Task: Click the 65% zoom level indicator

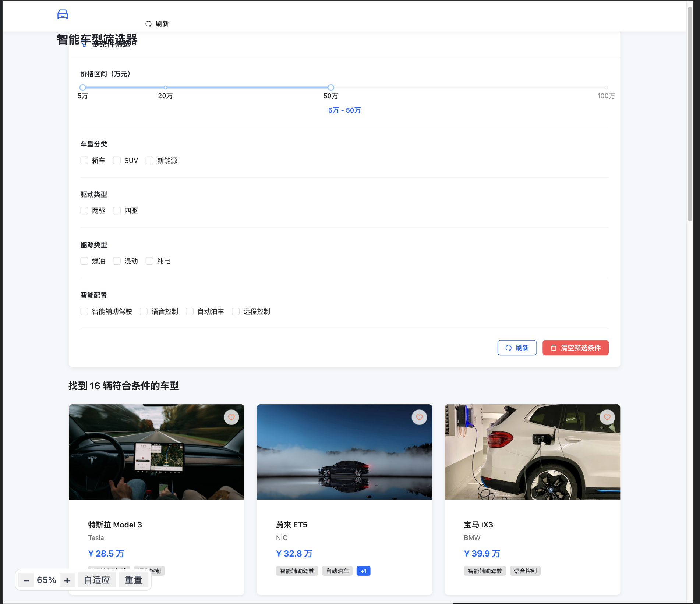Action: point(47,580)
